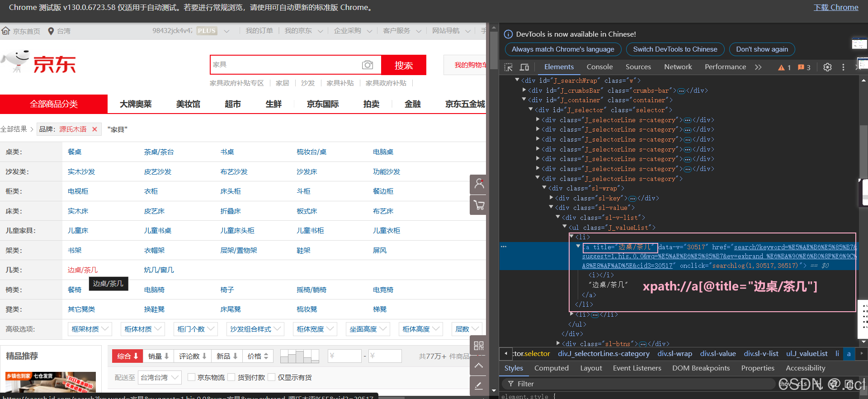The width and height of the screenshot is (868, 399).
Task: Check the 京东物流 checkbox
Action: 191,377
